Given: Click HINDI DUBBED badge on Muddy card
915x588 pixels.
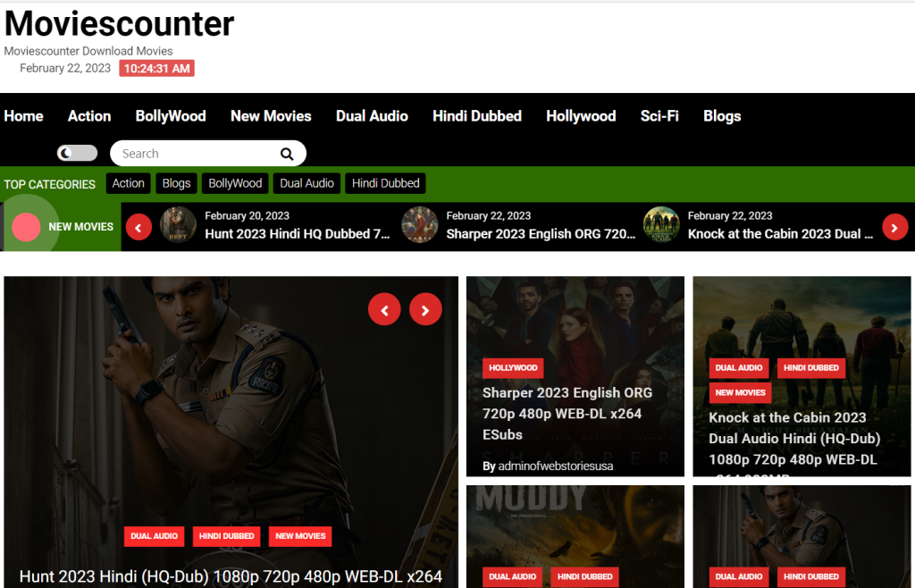Looking at the screenshot, I should 584,577.
